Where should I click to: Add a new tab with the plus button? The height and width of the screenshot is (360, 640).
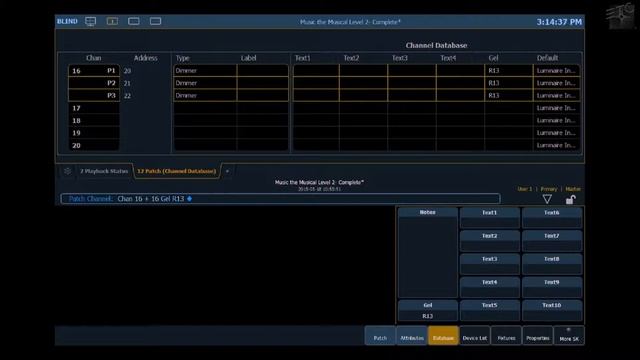pyautogui.click(x=227, y=171)
